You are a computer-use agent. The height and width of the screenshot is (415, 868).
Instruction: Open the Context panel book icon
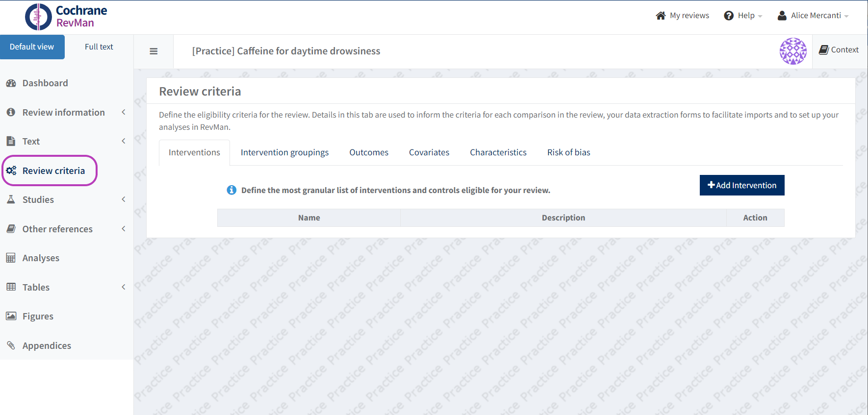click(x=824, y=49)
